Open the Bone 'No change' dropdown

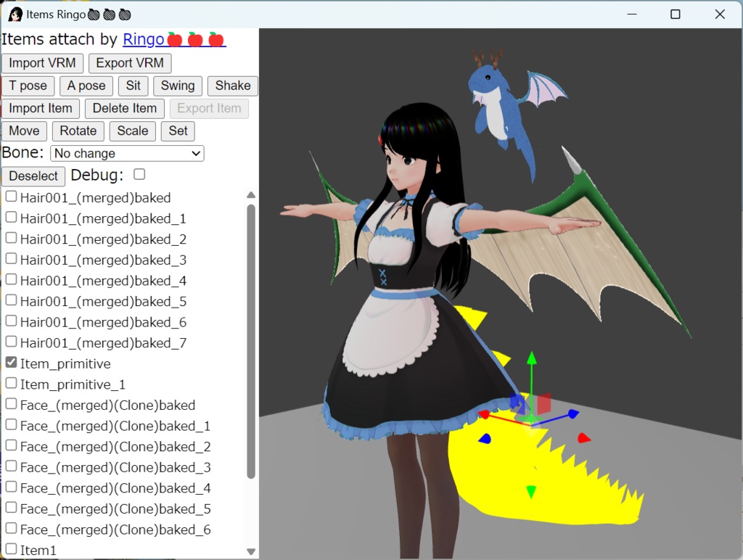pos(126,153)
